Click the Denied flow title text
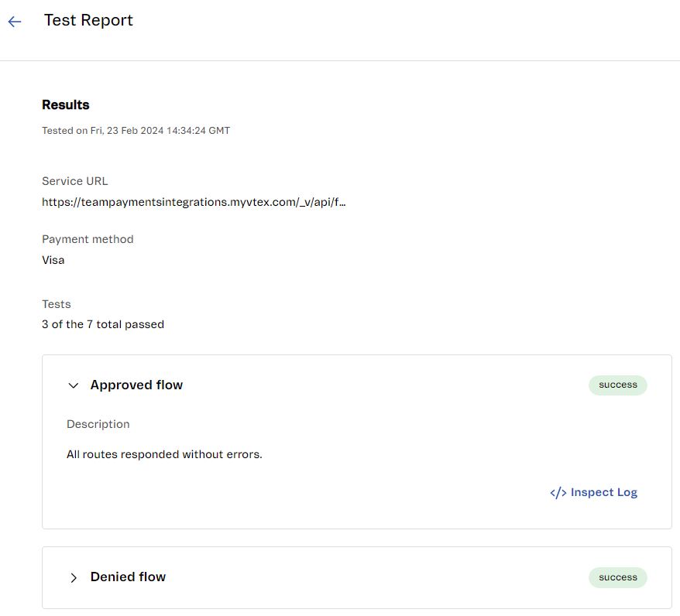 coord(128,577)
